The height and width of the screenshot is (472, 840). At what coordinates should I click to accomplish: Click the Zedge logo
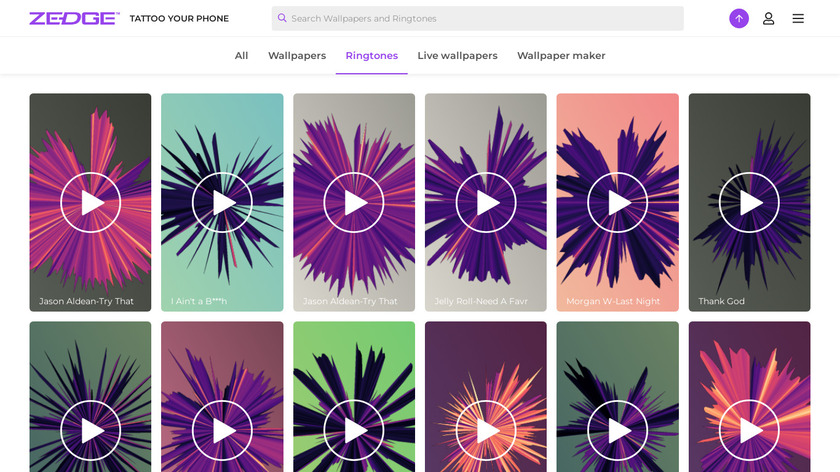[74, 18]
